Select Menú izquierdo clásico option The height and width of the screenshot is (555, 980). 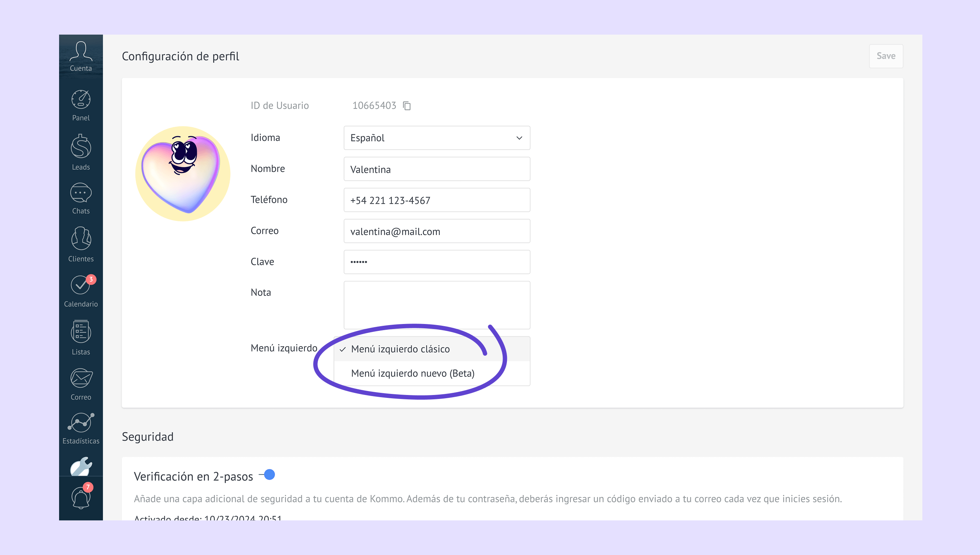click(400, 349)
